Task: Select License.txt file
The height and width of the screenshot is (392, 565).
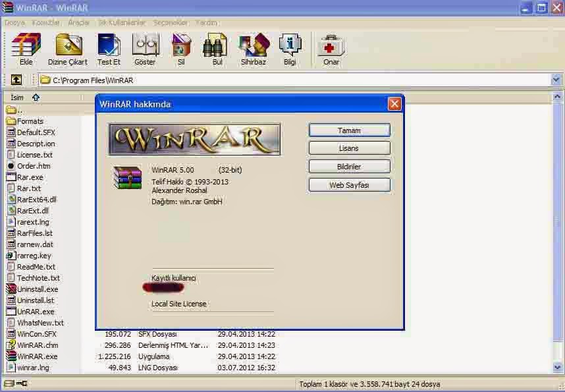Action: (x=30, y=155)
